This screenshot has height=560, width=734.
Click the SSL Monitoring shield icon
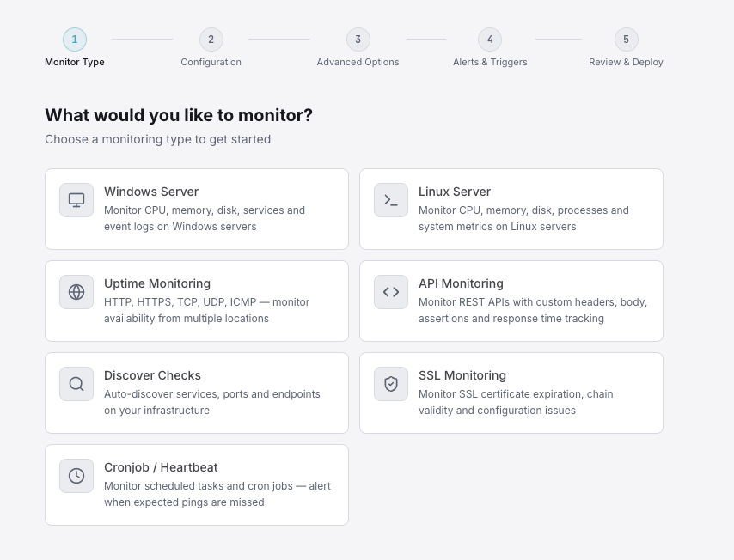pos(391,384)
